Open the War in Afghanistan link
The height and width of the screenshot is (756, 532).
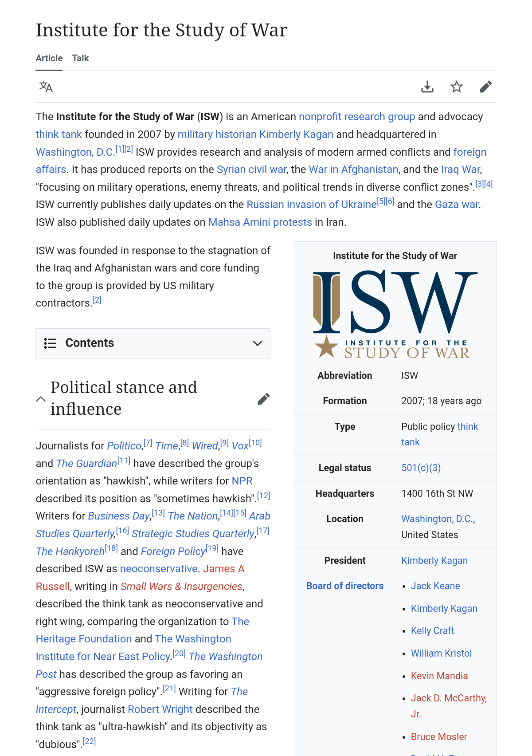[x=353, y=169]
